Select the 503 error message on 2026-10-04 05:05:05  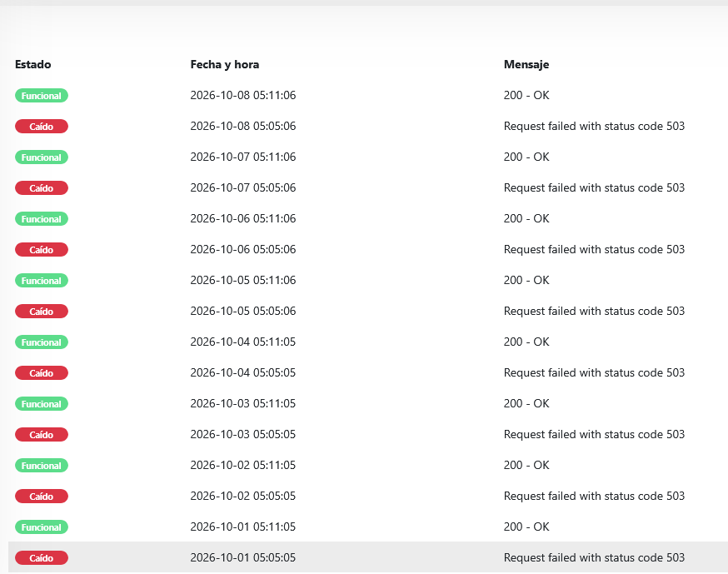click(x=594, y=373)
